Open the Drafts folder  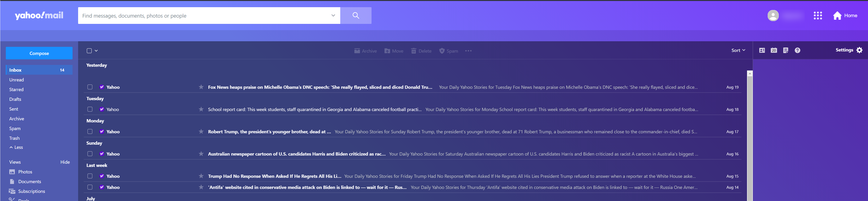coord(15,99)
